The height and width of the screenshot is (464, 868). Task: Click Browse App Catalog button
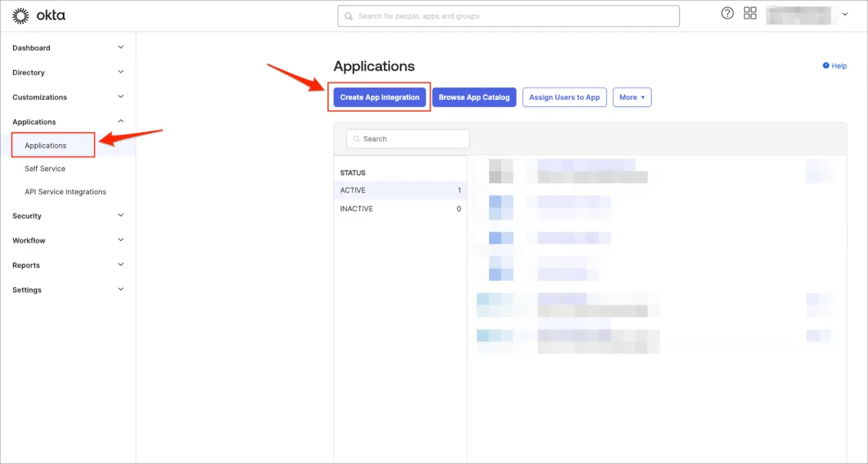coord(474,98)
